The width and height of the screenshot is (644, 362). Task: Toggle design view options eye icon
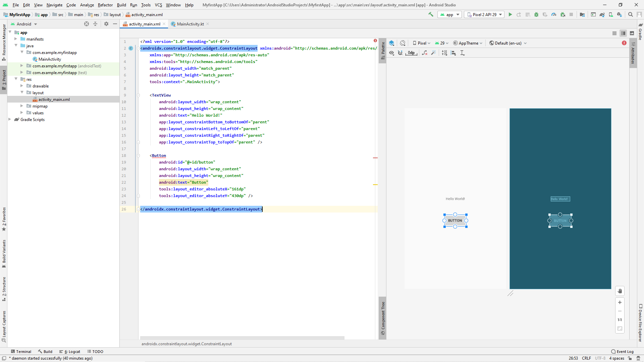(x=391, y=53)
